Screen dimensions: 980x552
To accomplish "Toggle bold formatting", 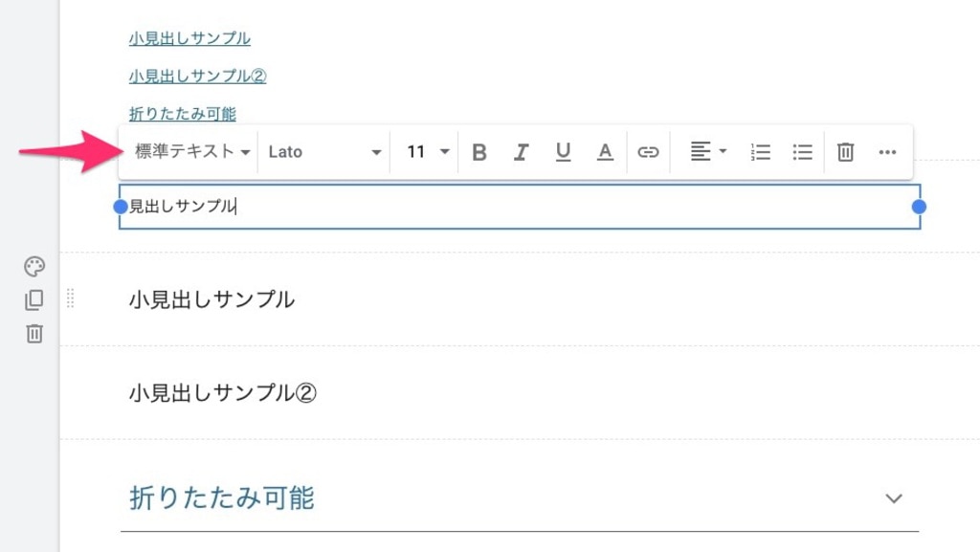I will (x=479, y=152).
